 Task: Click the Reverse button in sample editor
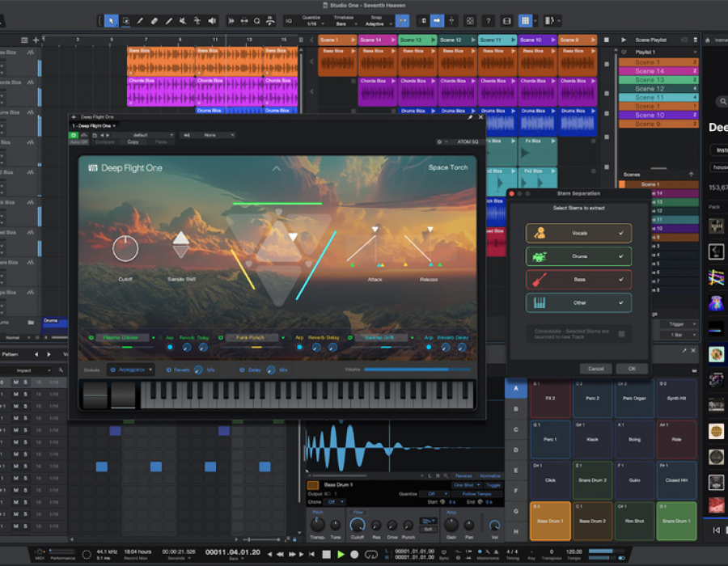(x=463, y=475)
